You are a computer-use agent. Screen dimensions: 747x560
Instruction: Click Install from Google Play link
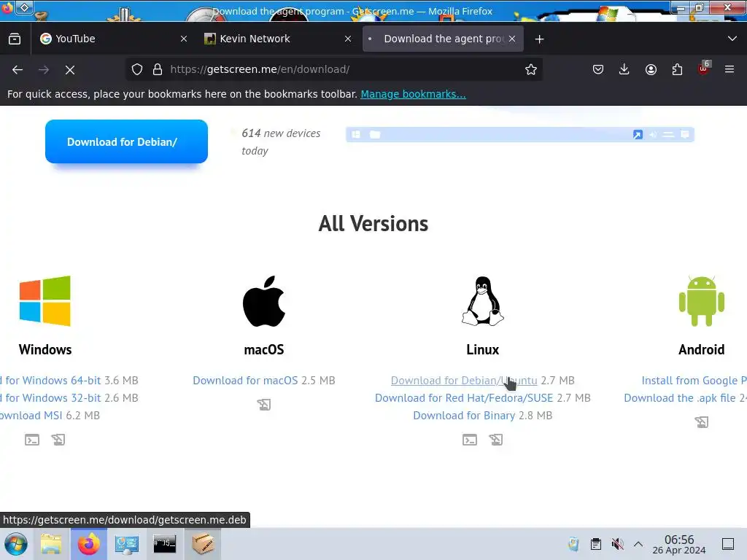[x=694, y=381]
